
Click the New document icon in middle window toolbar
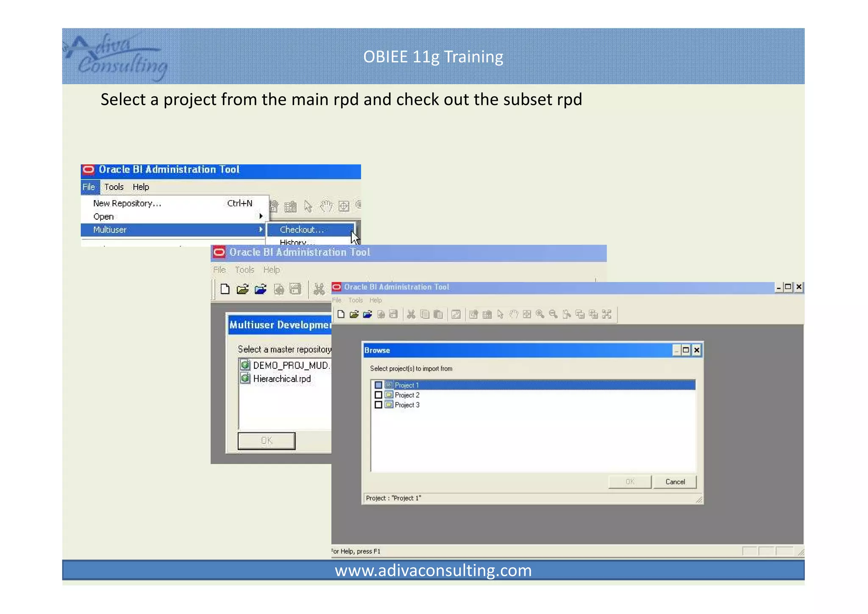(225, 289)
